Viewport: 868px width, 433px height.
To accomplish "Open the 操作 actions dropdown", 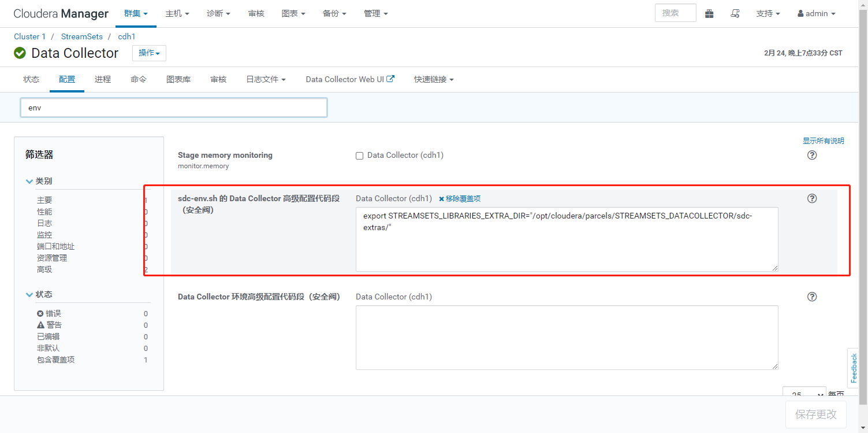I will [x=149, y=53].
